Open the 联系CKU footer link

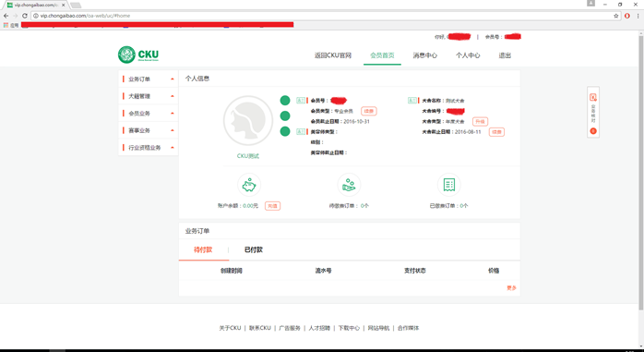click(x=260, y=328)
